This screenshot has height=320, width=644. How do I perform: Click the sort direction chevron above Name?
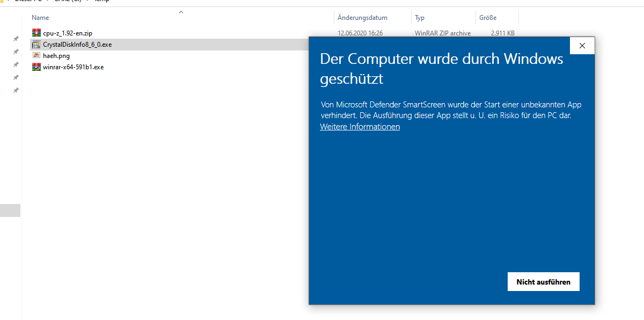click(181, 12)
